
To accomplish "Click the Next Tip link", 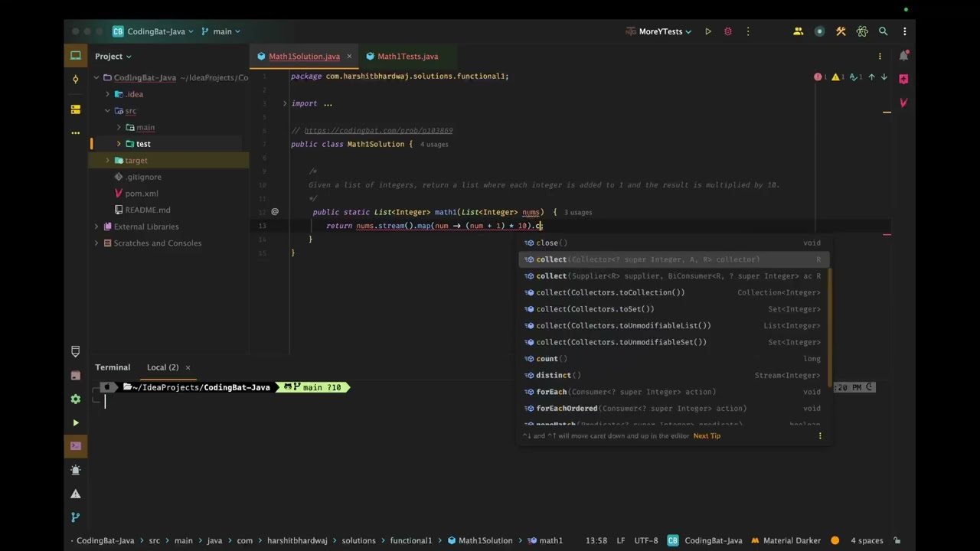I will [x=707, y=436].
